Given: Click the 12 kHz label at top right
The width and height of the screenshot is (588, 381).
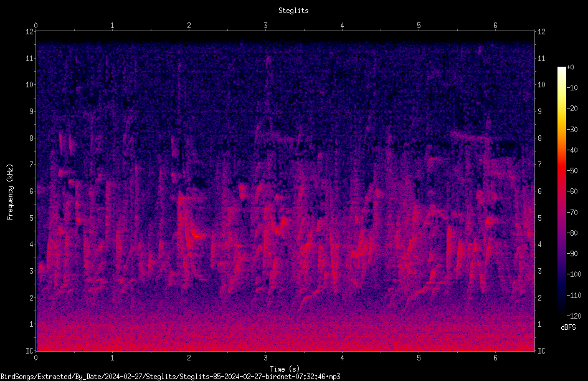Looking at the screenshot, I should pyautogui.click(x=541, y=32).
